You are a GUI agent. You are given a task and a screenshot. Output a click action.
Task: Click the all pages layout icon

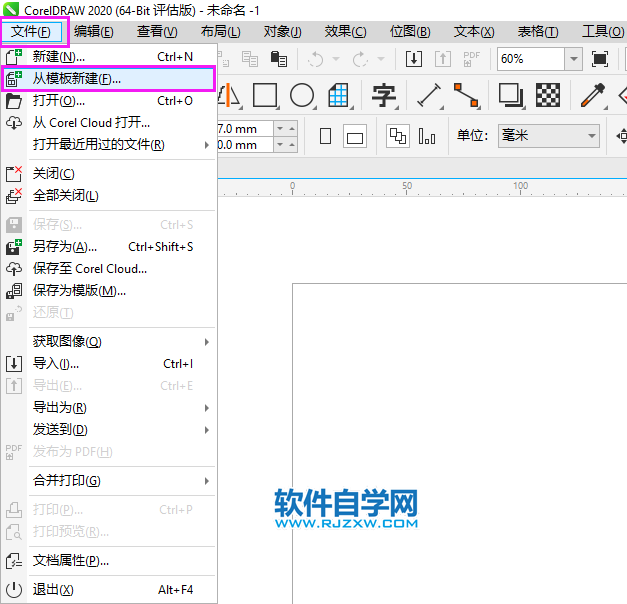coord(397,136)
